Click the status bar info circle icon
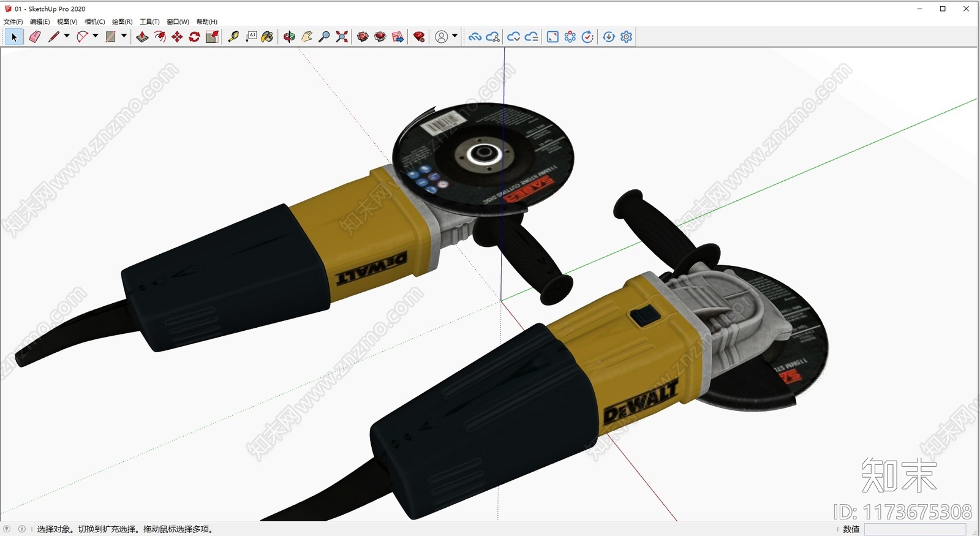This screenshot has width=980, height=536. (x=22, y=529)
